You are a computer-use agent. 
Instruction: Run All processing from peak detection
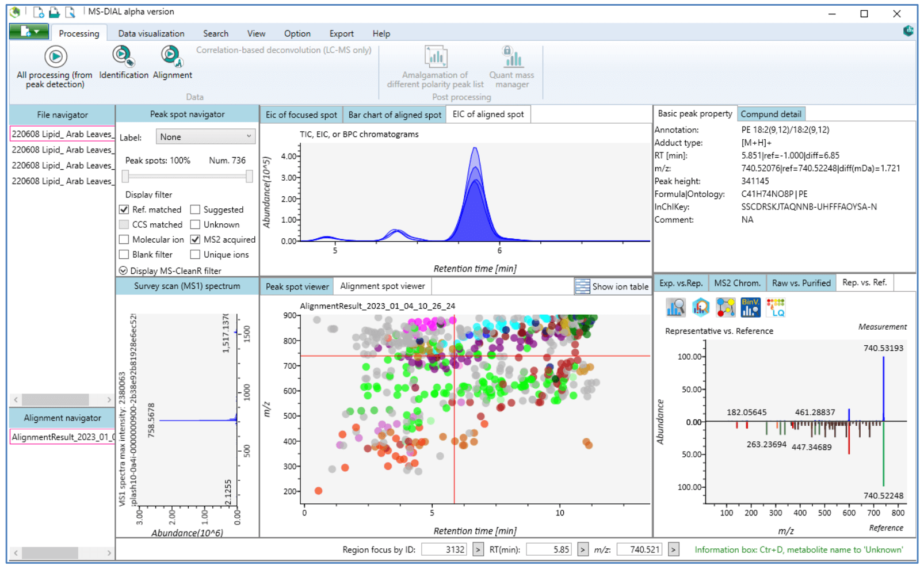55,57
